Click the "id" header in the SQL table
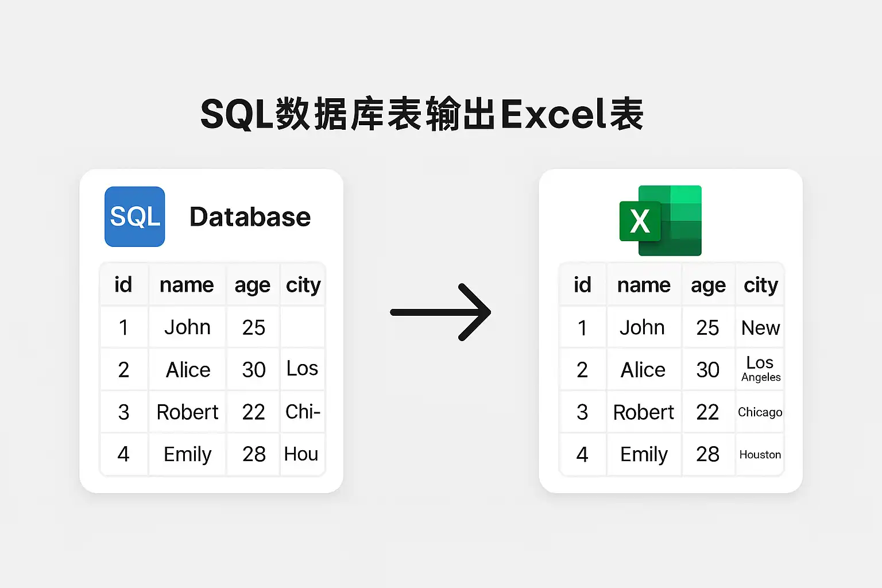 [x=123, y=285]
